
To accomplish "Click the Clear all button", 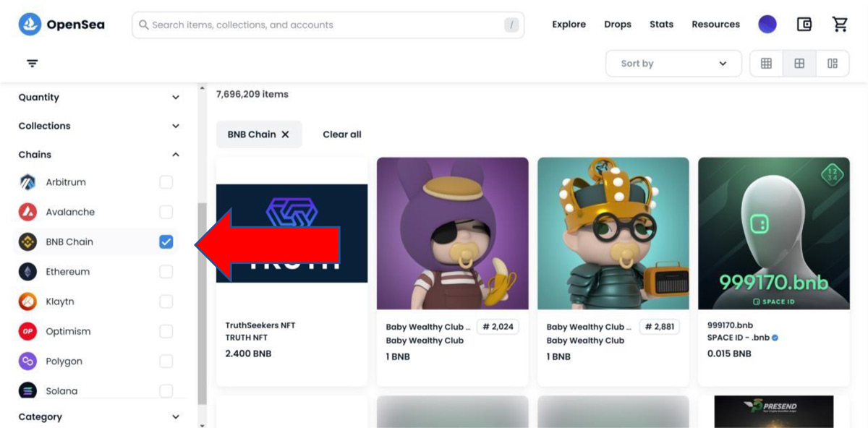I will click(342, 134).
